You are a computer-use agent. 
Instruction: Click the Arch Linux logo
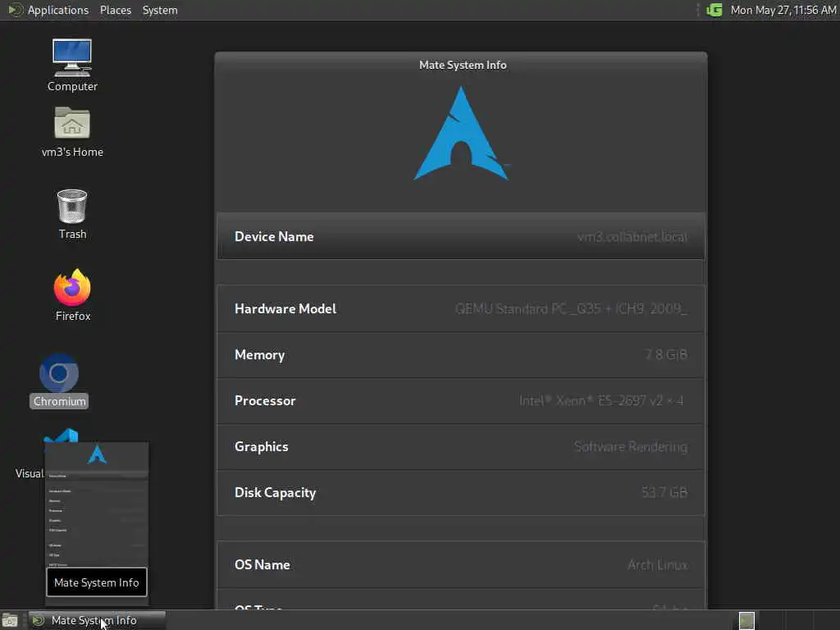[461, 134]
